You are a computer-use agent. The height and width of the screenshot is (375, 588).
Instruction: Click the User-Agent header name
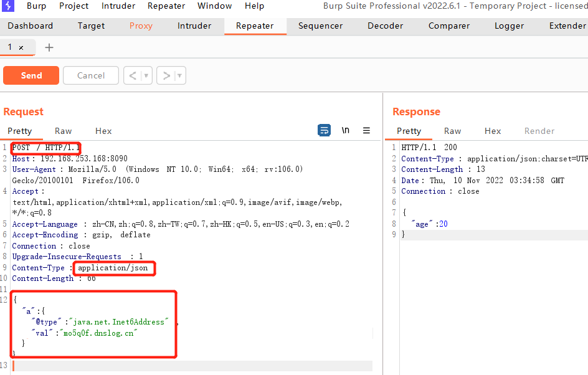[34, 169]
